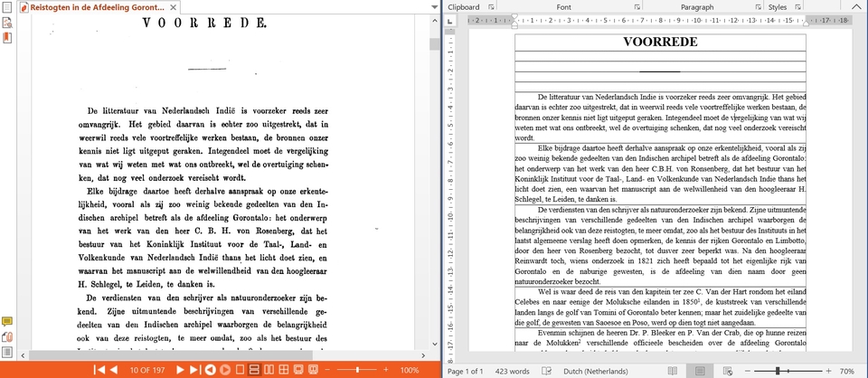
Task: Enter full screen mode in PDF viewer
Action: click(x=297, y=370)
